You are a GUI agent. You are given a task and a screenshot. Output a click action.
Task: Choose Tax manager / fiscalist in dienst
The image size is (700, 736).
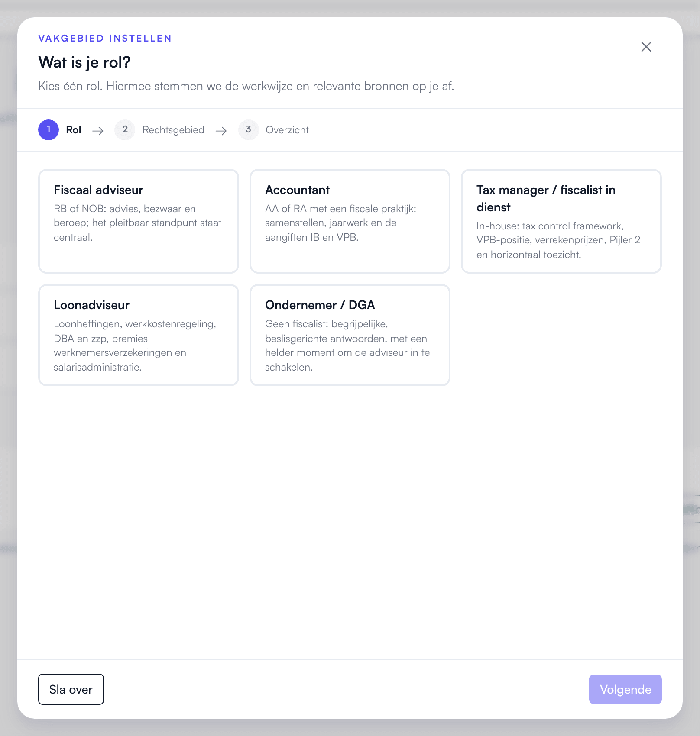point(561,221)
